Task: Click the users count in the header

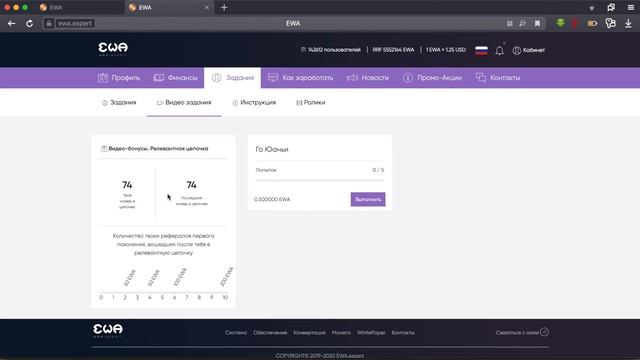Action: tap(331, 50)
